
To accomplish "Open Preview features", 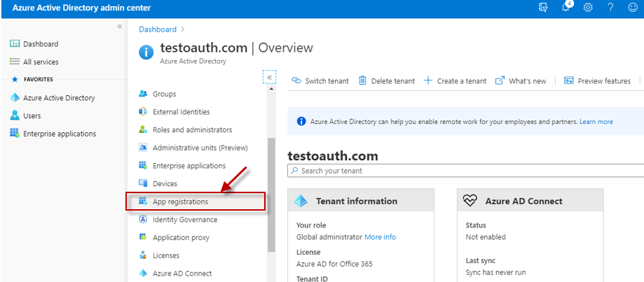I will (597, 80).
